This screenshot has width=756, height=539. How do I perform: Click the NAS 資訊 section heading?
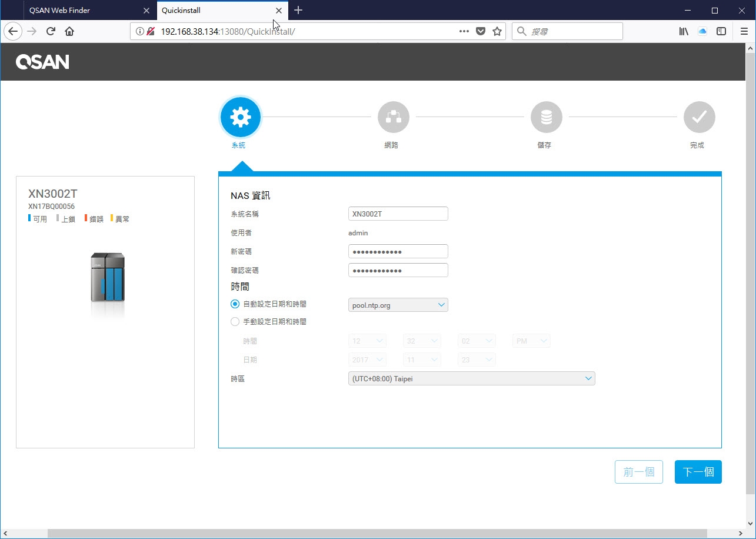[251, 195]
